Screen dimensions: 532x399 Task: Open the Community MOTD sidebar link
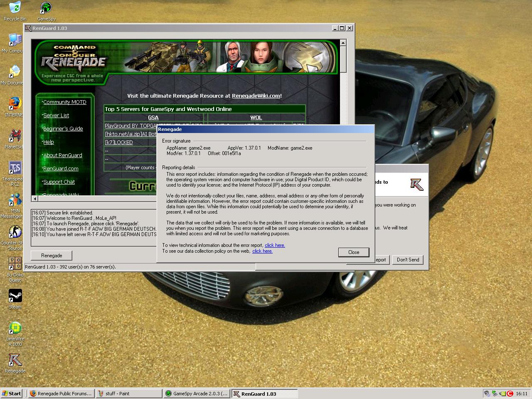point(65,102)
